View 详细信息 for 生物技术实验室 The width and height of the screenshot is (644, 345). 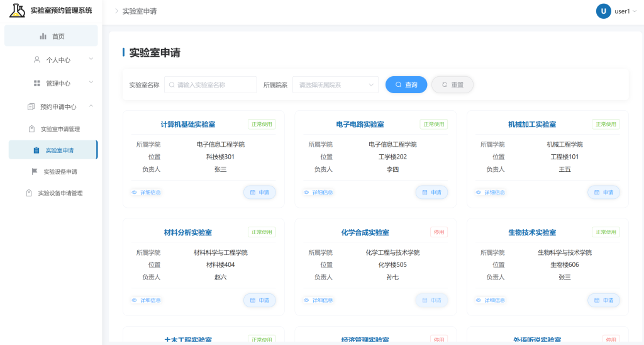pos(491,300)
